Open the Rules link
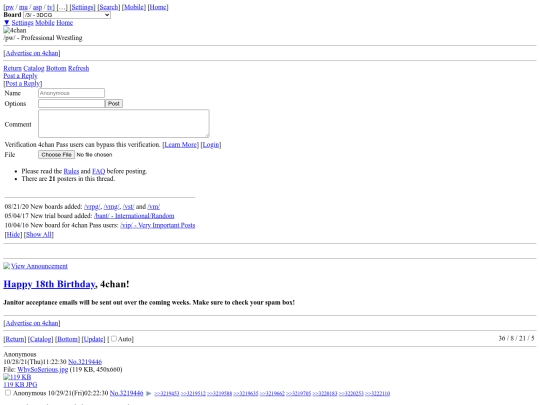Viewport: 540px width, 405px height. [71, 171]
